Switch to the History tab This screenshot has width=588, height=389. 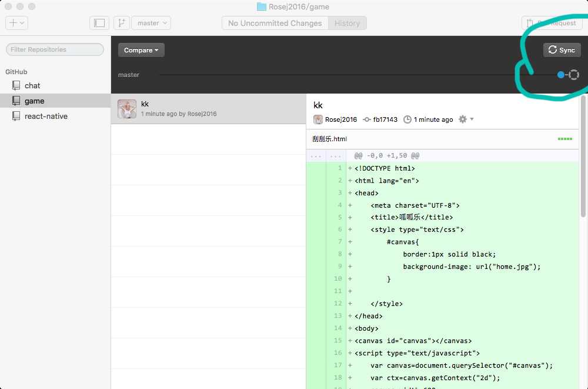tap(348, 24)
